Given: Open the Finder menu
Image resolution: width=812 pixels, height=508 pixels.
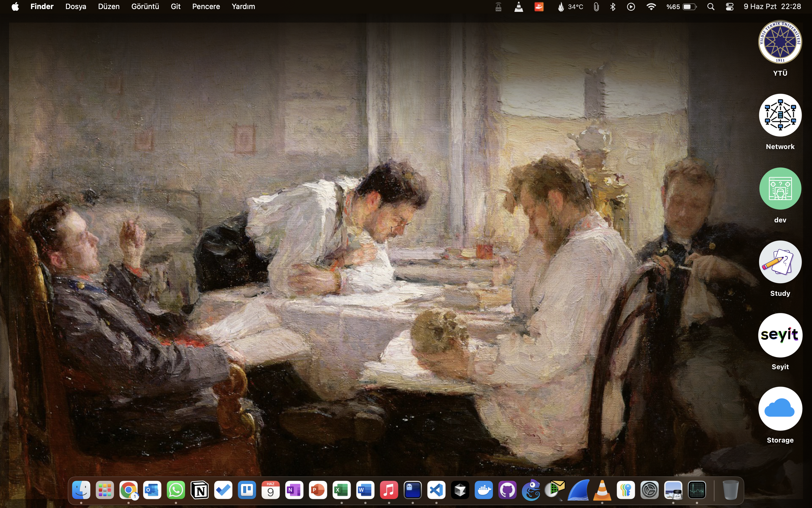Looking at the screenshot, I should click(42, 6).
